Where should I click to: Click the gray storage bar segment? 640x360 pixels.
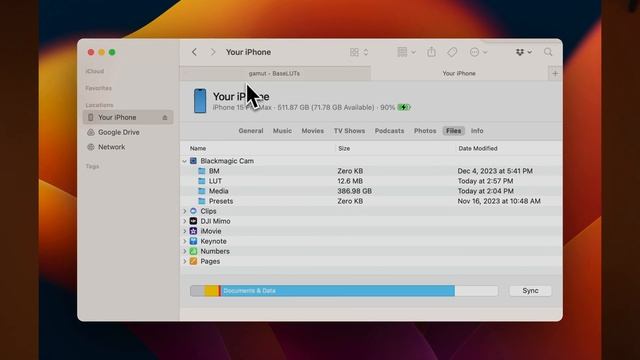point(197,291)
